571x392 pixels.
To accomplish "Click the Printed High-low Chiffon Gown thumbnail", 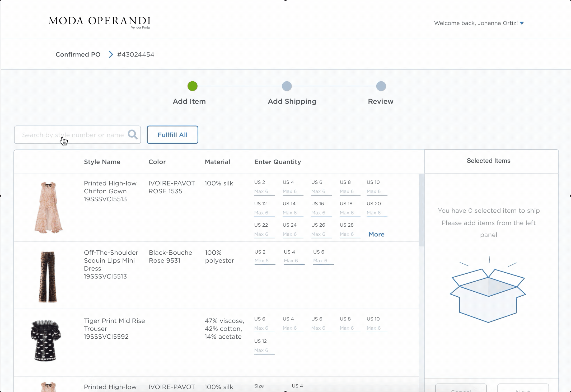I will [48, 207].
